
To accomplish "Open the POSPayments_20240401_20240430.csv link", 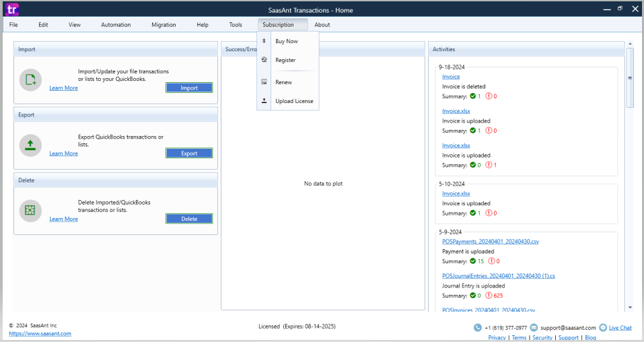I will point(491,242).
